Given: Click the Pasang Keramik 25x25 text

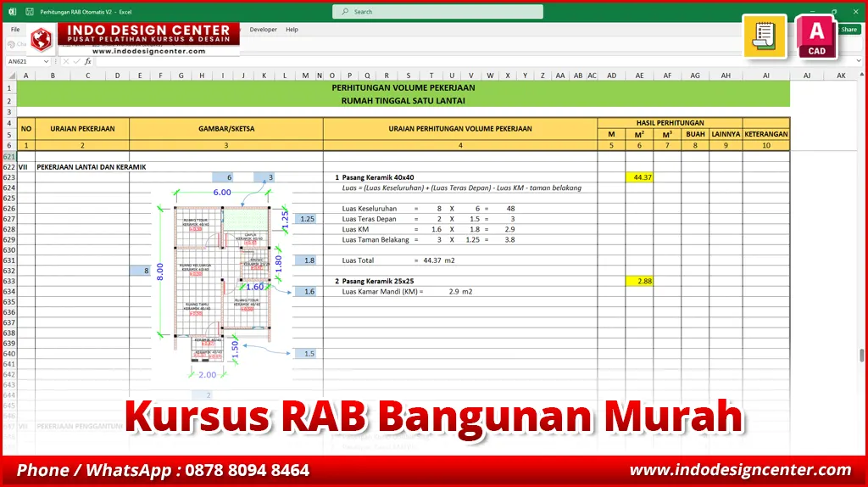Looking at the screenshot, I should pos(377,281).
